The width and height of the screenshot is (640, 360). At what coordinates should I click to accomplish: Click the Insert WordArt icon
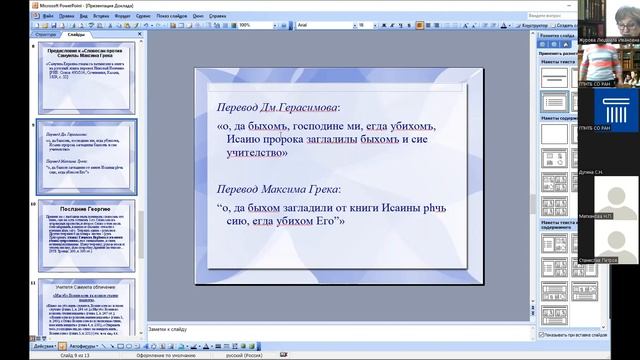[145, 346]
